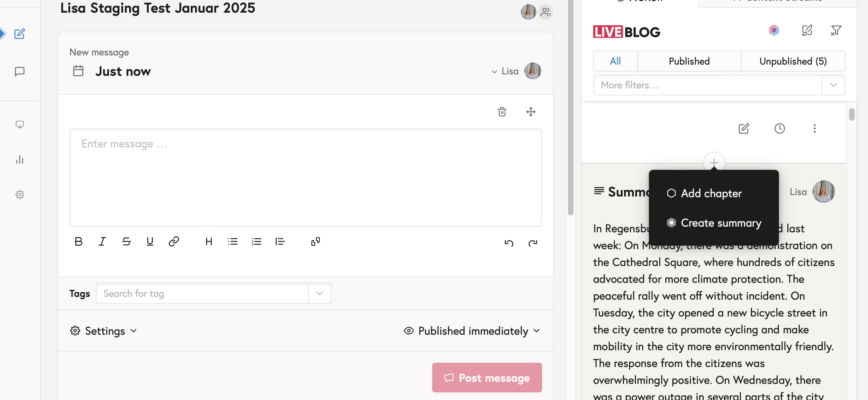The width and height of the screenshot is (868, 400).
Task: Switch filter to Published posts
Action: pos(689,61)
